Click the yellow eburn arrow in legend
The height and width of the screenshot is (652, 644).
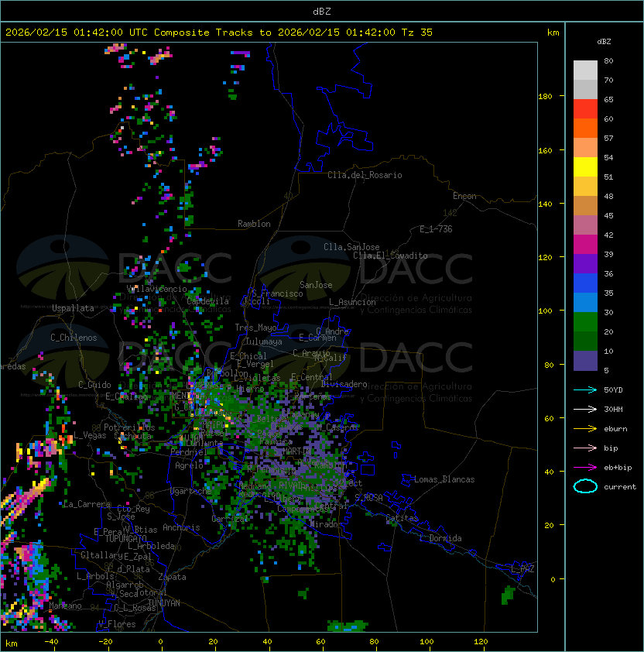pos(585,429)
